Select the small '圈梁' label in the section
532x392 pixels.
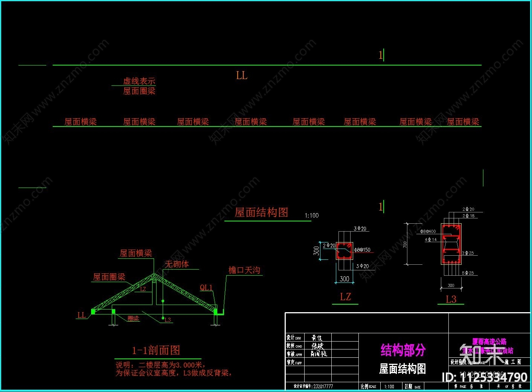point(133,319)
